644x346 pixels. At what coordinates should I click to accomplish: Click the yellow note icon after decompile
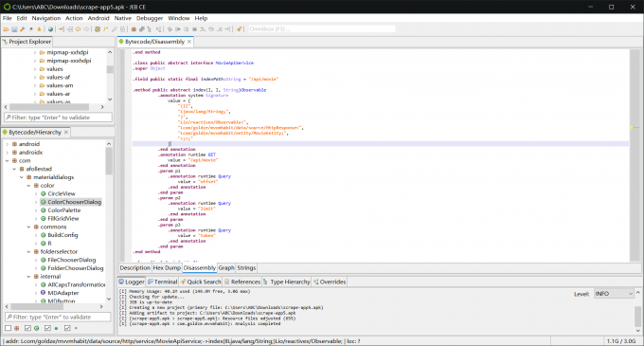click(x=105, y=29)
